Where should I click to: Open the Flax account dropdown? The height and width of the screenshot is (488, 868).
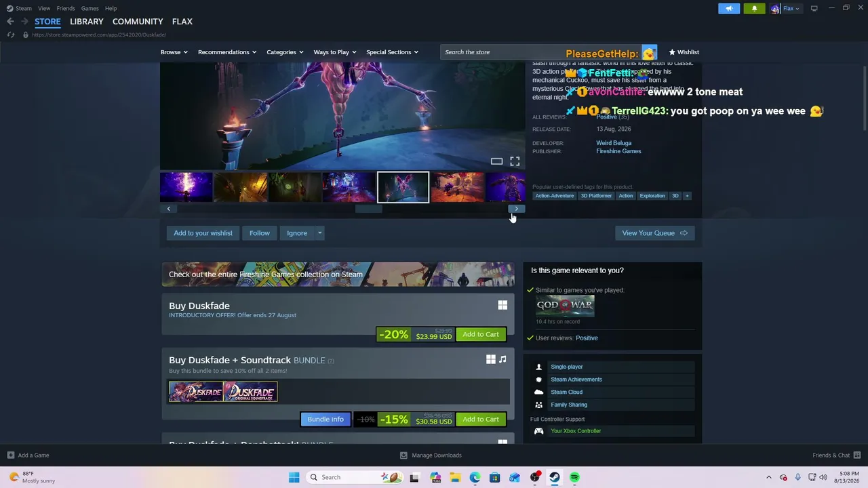pyautogui.click(x=791, y=9)
